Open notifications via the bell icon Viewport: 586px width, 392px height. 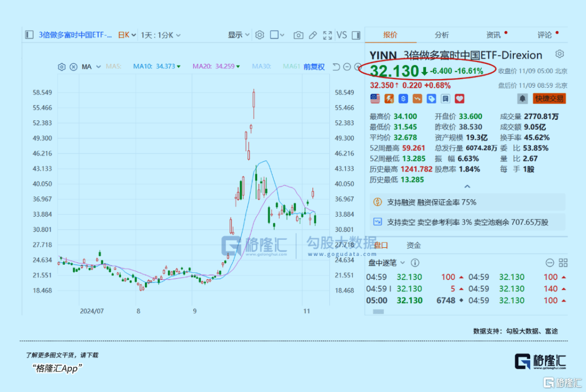(523, 98)
